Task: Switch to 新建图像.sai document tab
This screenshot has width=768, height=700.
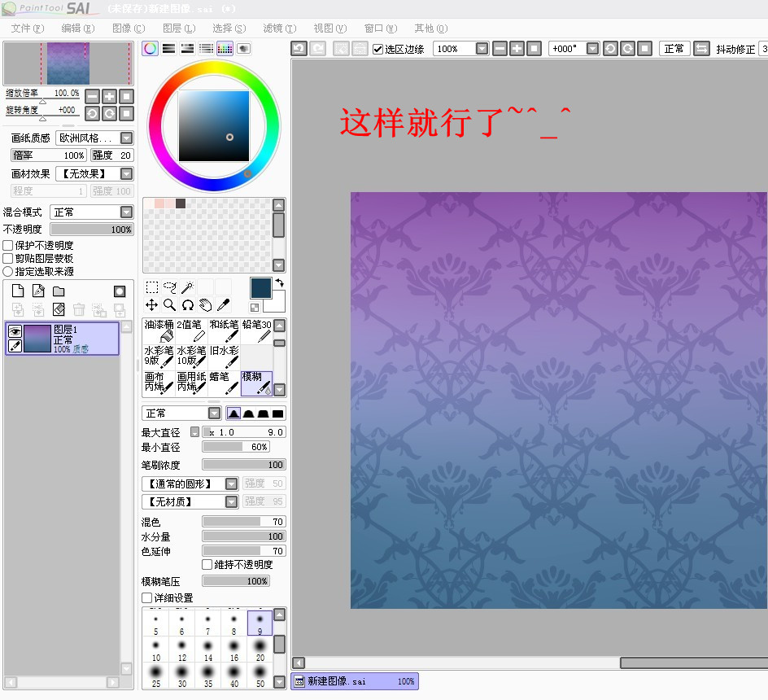Action: coord(355,681)
